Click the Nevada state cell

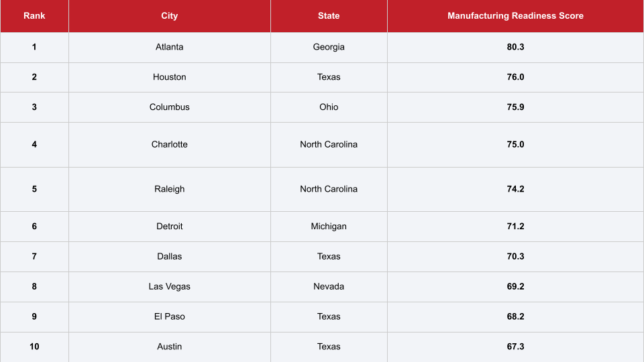pyautogui.click(x=329, y=287)
